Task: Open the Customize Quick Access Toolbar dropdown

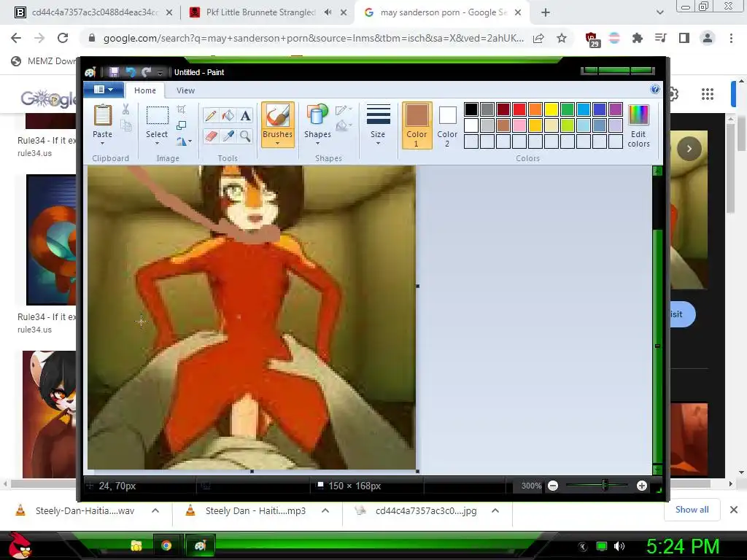Action: tap(160, 72)
